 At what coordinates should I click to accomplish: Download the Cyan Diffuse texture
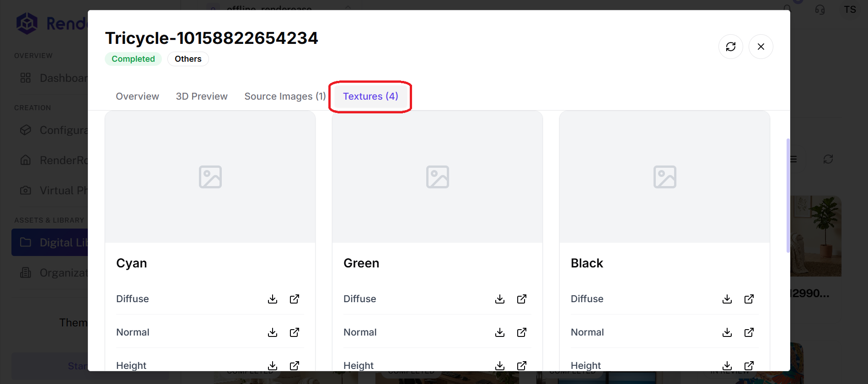click(x=273, y=299)
